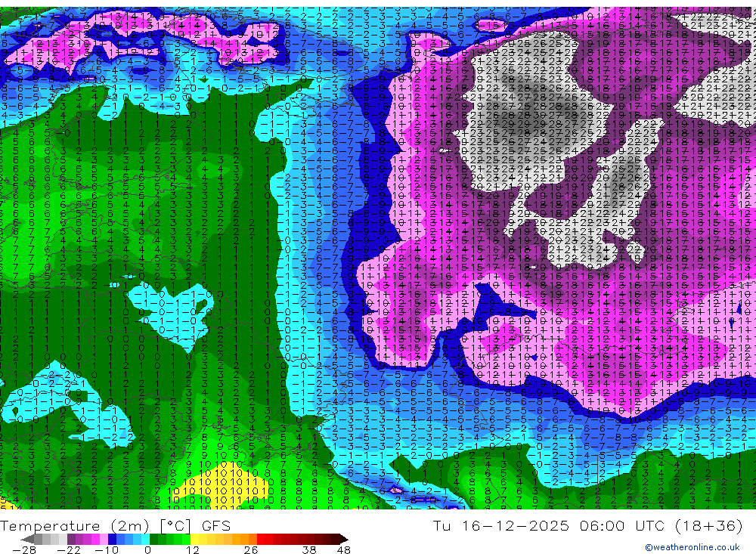Click the dark maroon right arrow tip of color scale
The height and width of the screenshot is (554, 756).
click(343, 539)
